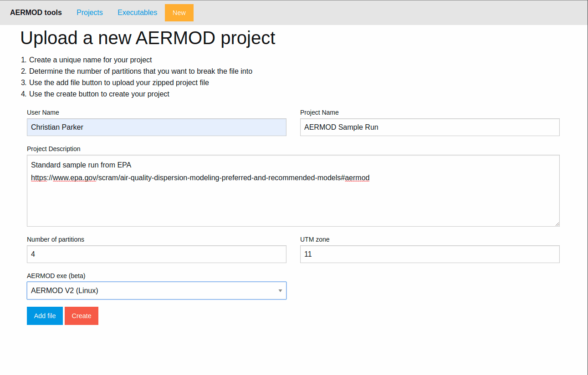Image resolution: width=588 pixels, height=375 pixels.
Task: Click the orange New button
Action: pos(179,13)
